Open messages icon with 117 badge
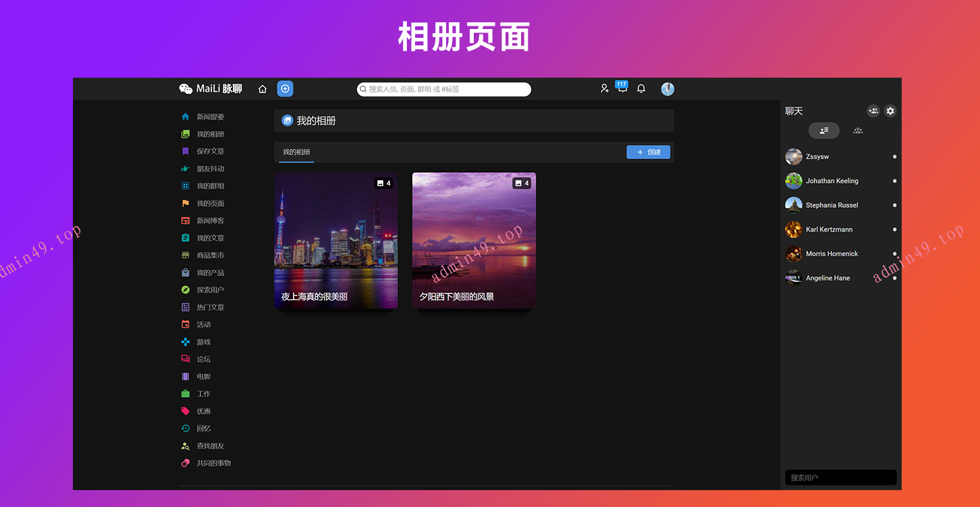The height and width of the screenshot is (507, 980). (622, 88)
